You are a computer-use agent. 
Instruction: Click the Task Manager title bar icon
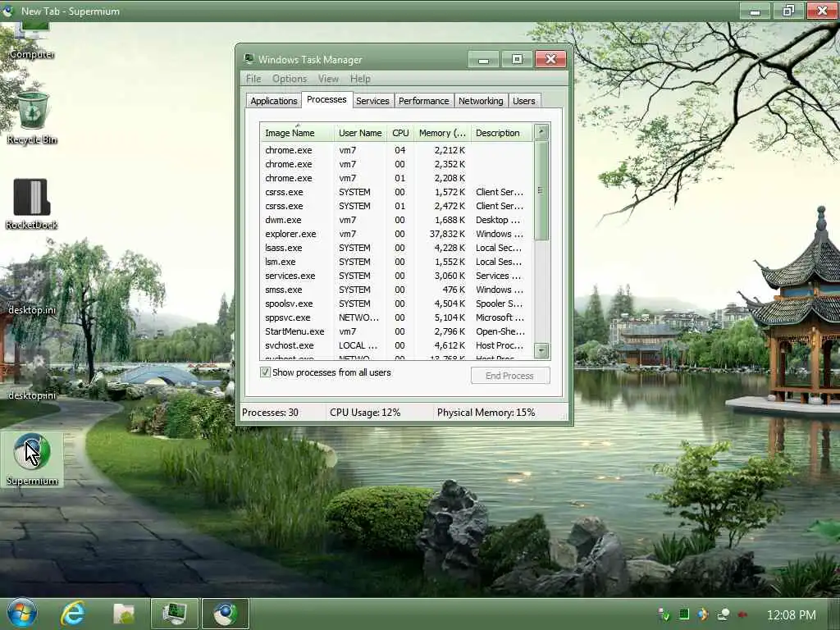pyautogui.click(x=249, y=59)
